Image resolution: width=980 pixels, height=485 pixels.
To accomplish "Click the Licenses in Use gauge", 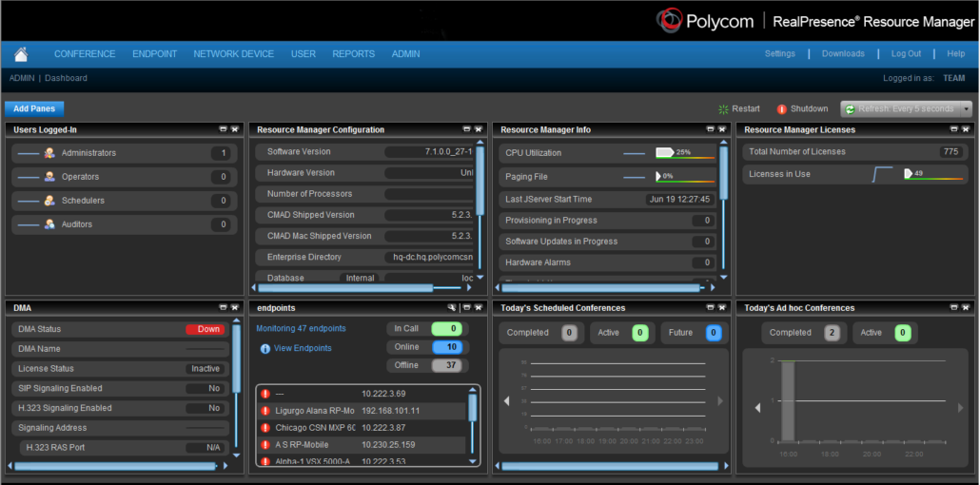I will [933, 174].
